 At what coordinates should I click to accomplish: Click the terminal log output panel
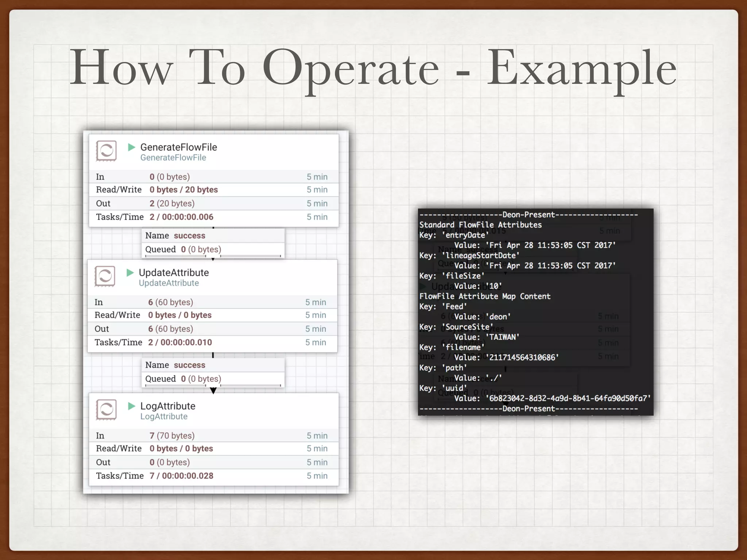(535, 312)
